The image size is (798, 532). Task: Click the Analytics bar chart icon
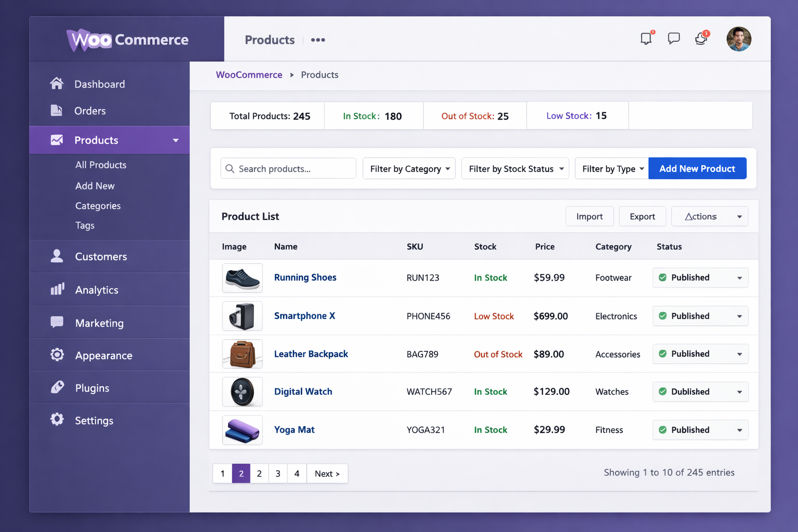coord(57,289)
